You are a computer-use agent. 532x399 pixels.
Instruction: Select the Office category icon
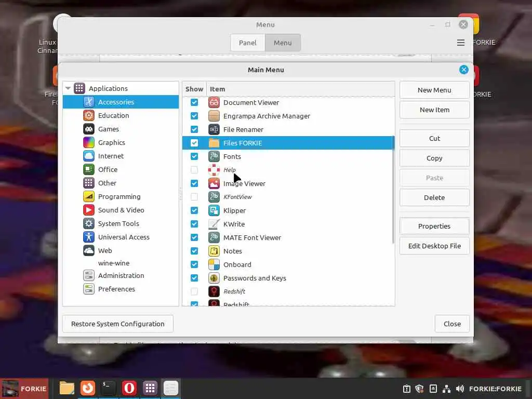[x=88, y=169]
